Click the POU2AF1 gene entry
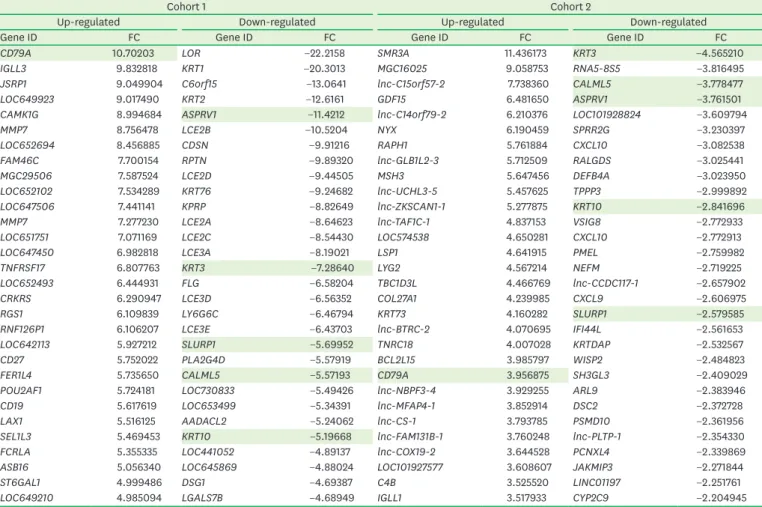The width and height of the screenshot is (762, 507). click(21, 390)
